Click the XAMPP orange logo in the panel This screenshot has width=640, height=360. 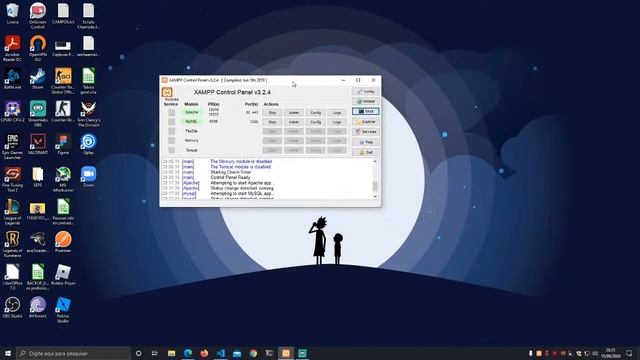click(x=167, y=92)
